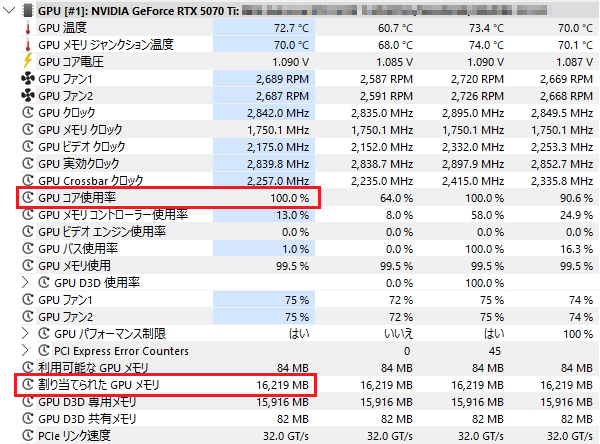Screen dimensions: 600x444
Task: Click clock icon beside GPU ファン1 75 %
Action: point(28,299)
